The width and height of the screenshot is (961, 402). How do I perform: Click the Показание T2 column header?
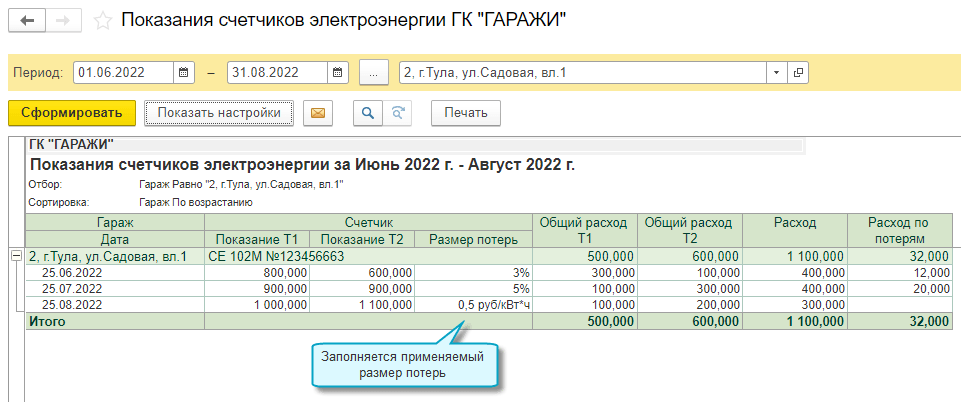[362, 240]
